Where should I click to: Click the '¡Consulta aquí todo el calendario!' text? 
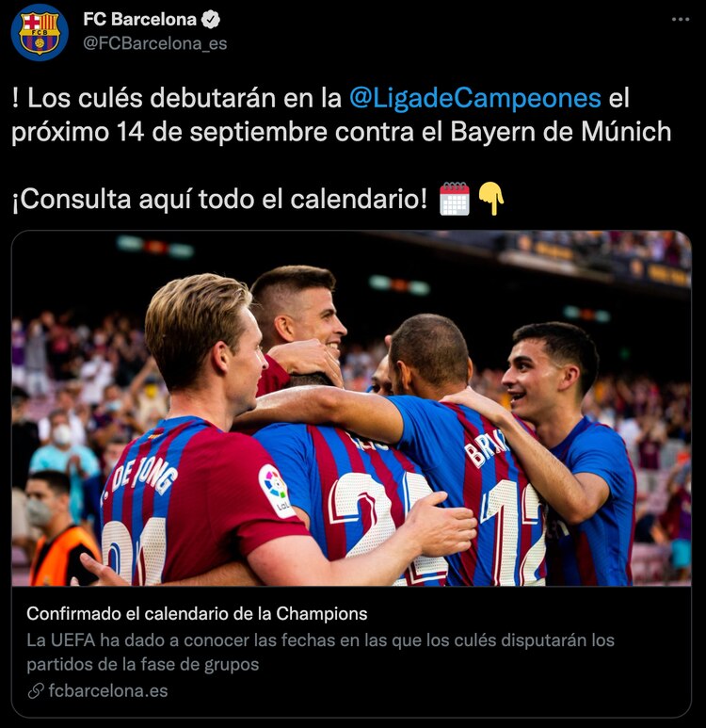pyautogui.click(x=219, y=199)
